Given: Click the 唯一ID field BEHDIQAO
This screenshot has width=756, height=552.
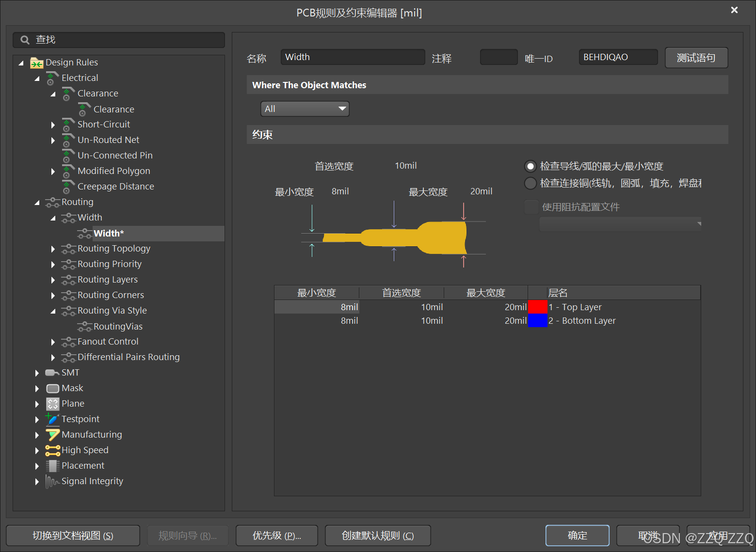Looking at the screenshot, I should tap(618, 57).
